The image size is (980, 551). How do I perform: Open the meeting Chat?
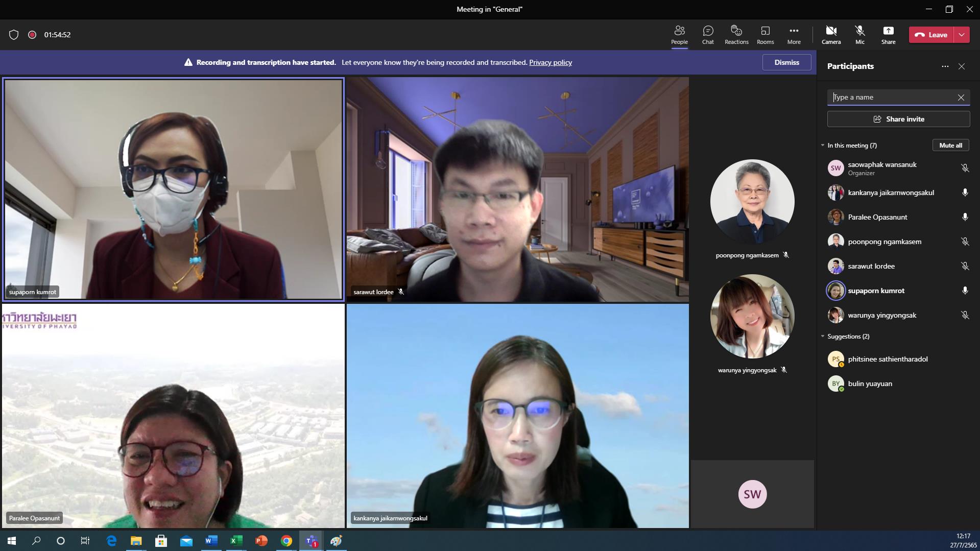point(708,35)
